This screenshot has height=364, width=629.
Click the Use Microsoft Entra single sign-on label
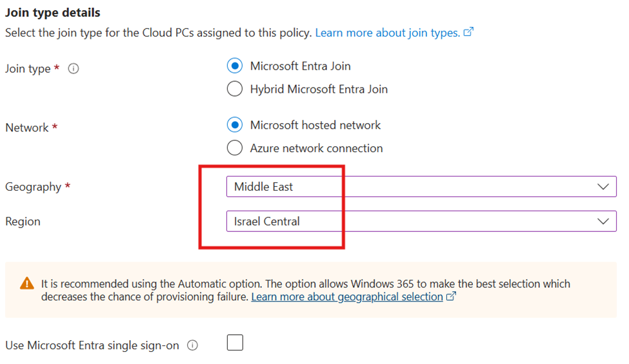[x=92, y=345]
